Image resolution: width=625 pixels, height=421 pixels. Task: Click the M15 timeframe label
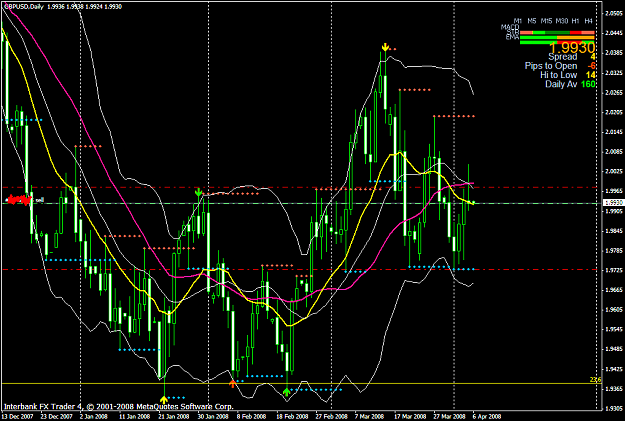click(546, 21)
